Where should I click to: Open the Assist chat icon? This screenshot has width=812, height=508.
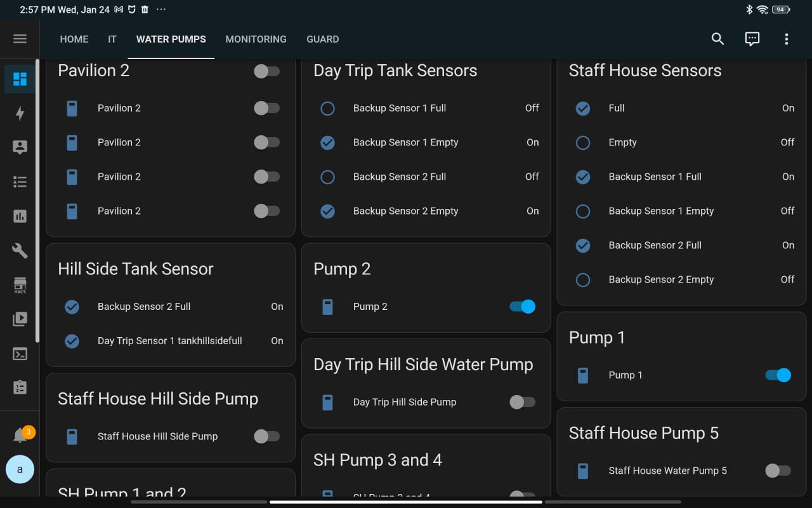click(x=752, y=39)
